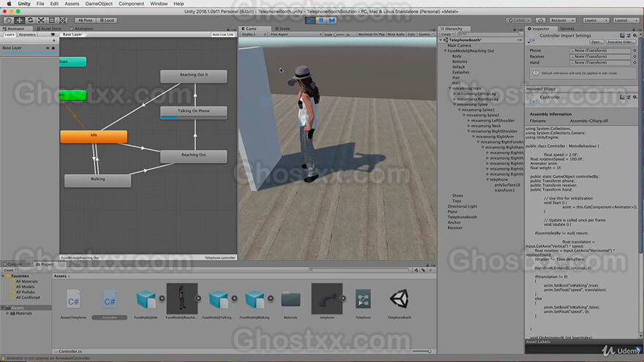The image size is (644, 362).
Task: Toggle Pivot handle position
Action: point(85,20)
